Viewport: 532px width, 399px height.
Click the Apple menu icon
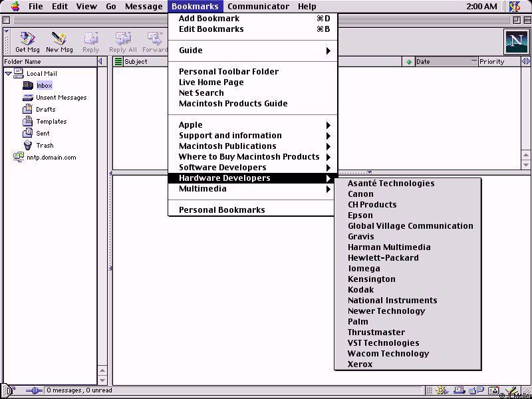pos(15,7)
